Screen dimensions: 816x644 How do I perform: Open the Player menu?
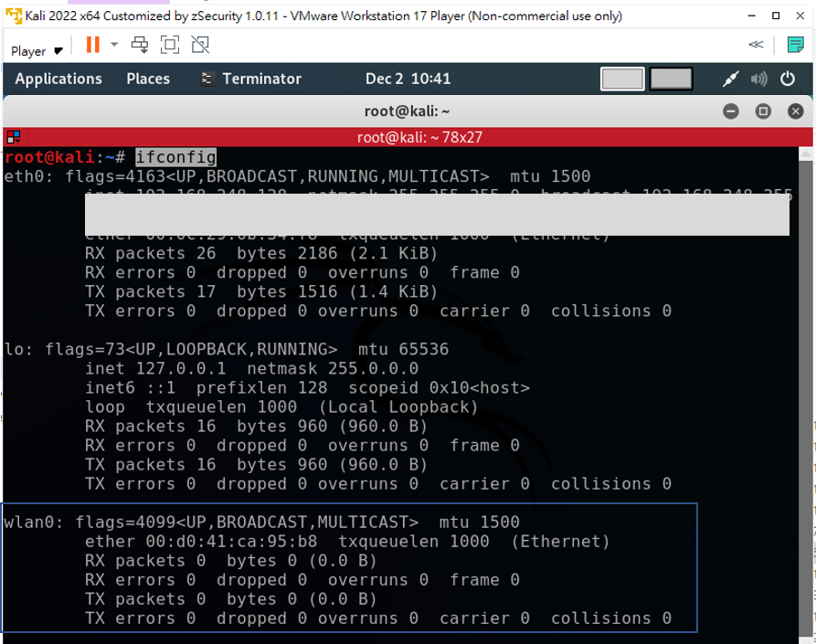click(x=37, y=50)
